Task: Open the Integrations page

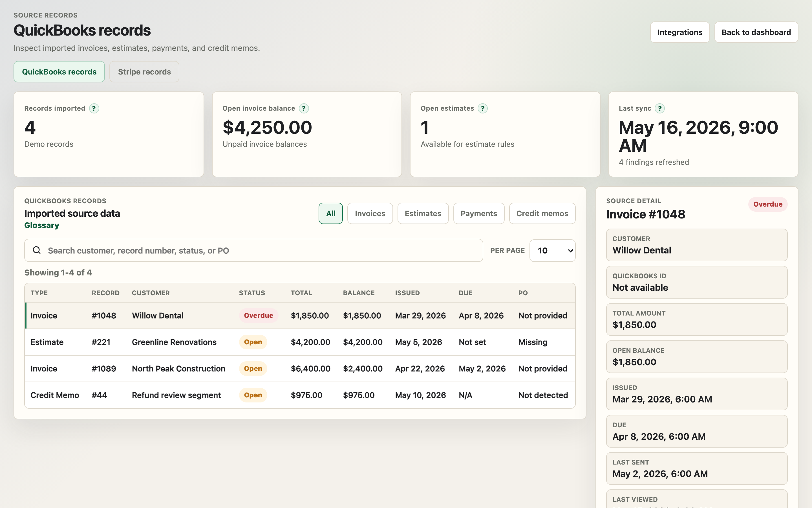Action: [x=679, y=32]
